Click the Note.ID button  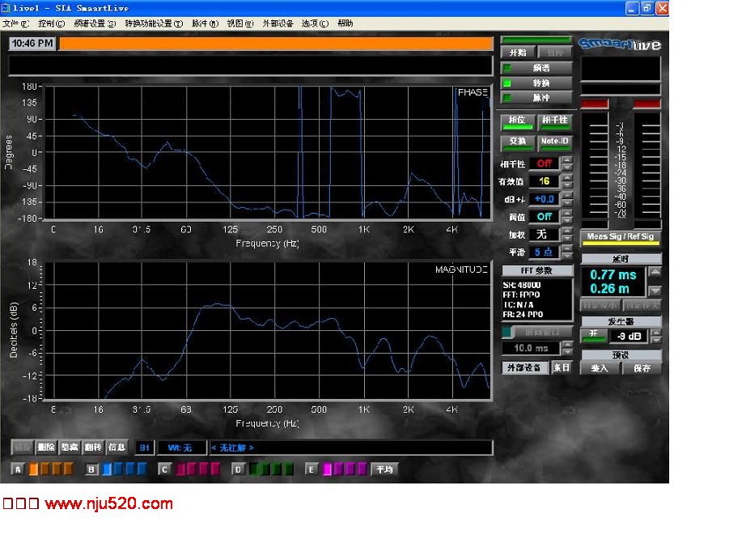554,142
